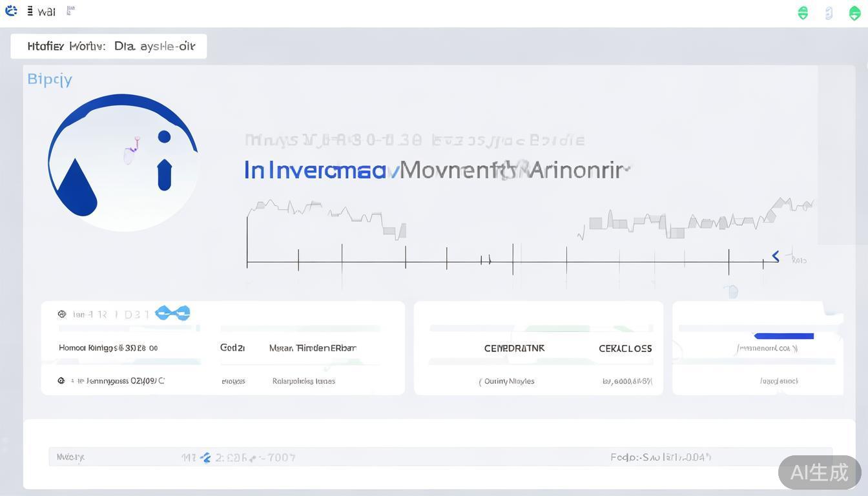Select the radio bullet on the lower card row
Screen dimensions: 868x496
(x=61, y=381)
